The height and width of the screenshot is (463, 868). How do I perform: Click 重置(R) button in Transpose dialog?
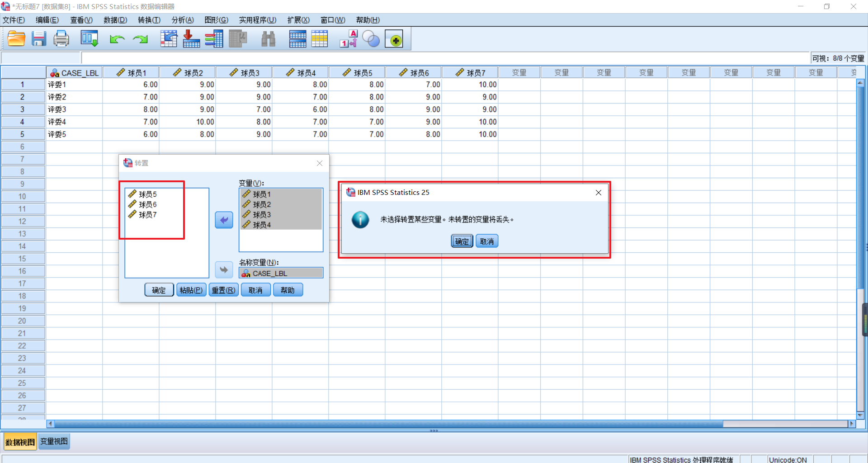click(223, 290)
